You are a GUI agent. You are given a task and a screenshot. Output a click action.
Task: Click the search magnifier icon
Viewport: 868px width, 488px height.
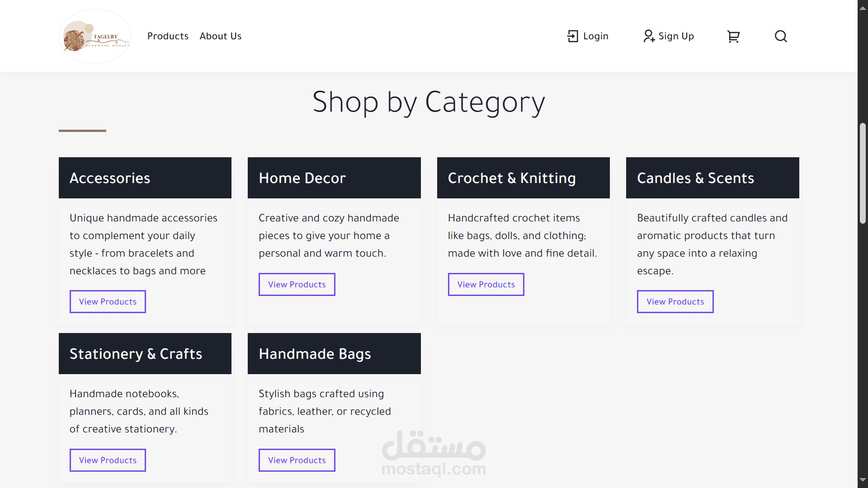tap(781, 36)
